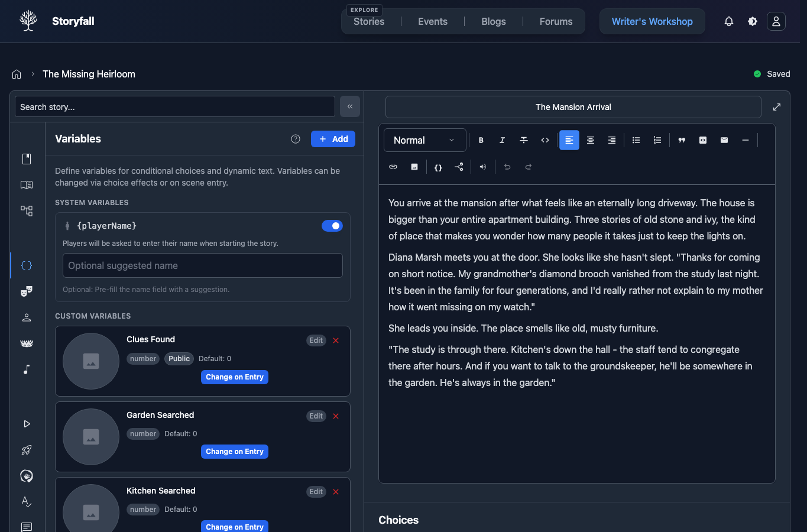Launch story preview with the play icon
The width and height of the screenshot is (807, 532).
pos(27,423)
